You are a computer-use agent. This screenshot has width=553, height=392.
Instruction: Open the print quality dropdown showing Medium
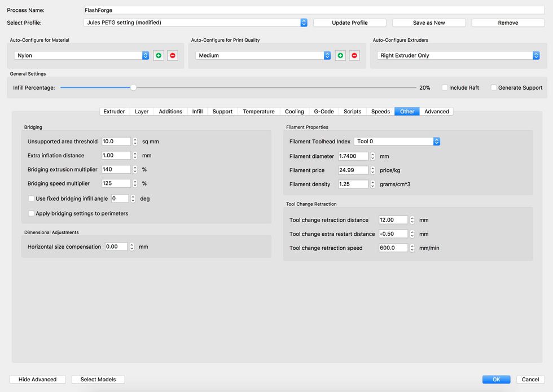[326, 55]
